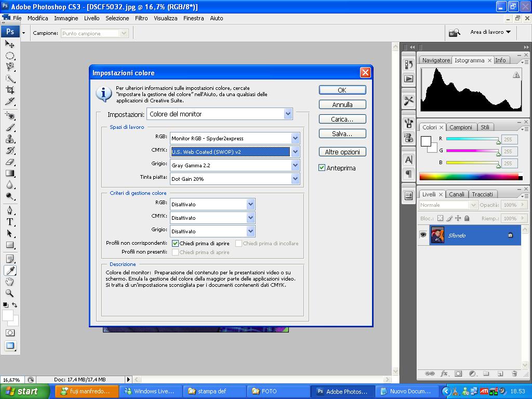Open Adobe Bridge from options bar
Viewport: 532px width, 399px height.
[x=454, y=33]
